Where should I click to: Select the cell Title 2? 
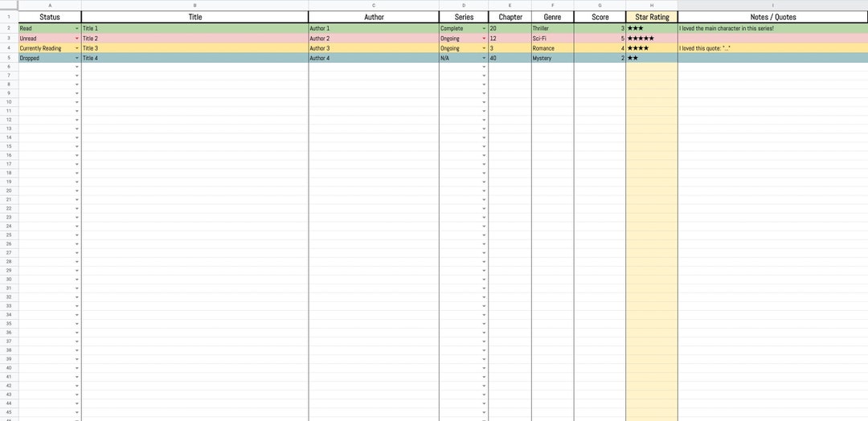point(194,39)
